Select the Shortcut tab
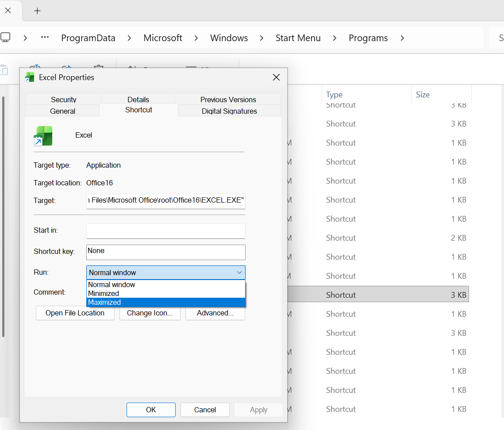The image size is (504, 430). [139, 110]
